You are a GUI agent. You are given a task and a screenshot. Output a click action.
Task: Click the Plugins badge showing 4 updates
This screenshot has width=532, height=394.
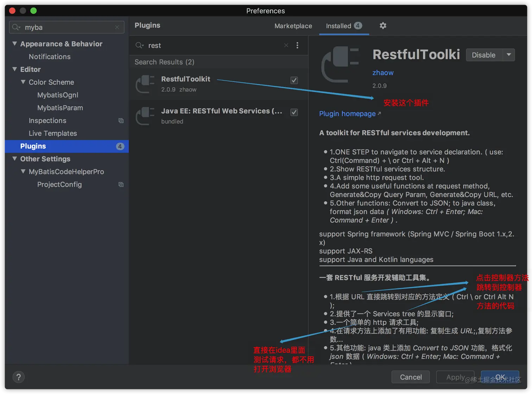tap(120, 146)
